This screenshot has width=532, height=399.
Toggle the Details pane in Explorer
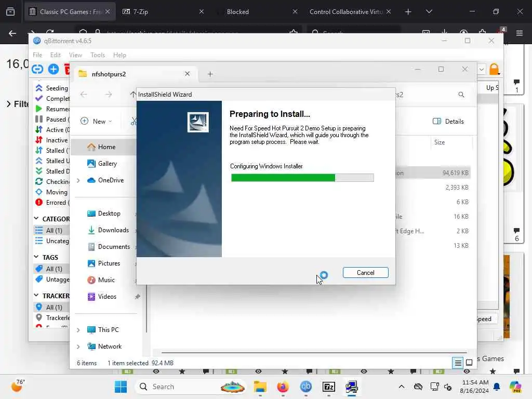click(448, 122)
